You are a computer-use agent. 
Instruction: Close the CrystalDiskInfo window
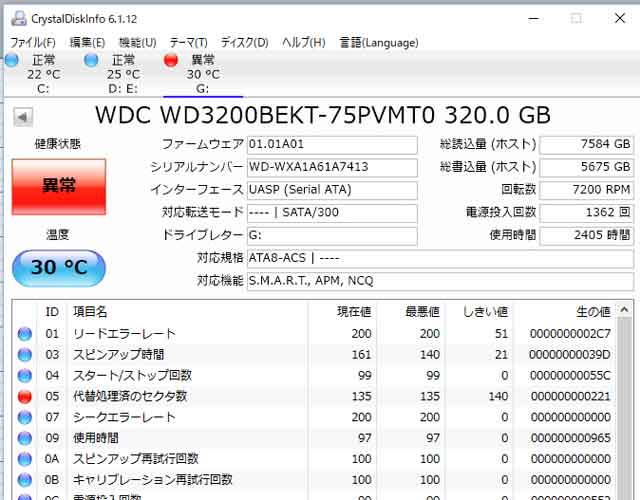coord(620,18)
